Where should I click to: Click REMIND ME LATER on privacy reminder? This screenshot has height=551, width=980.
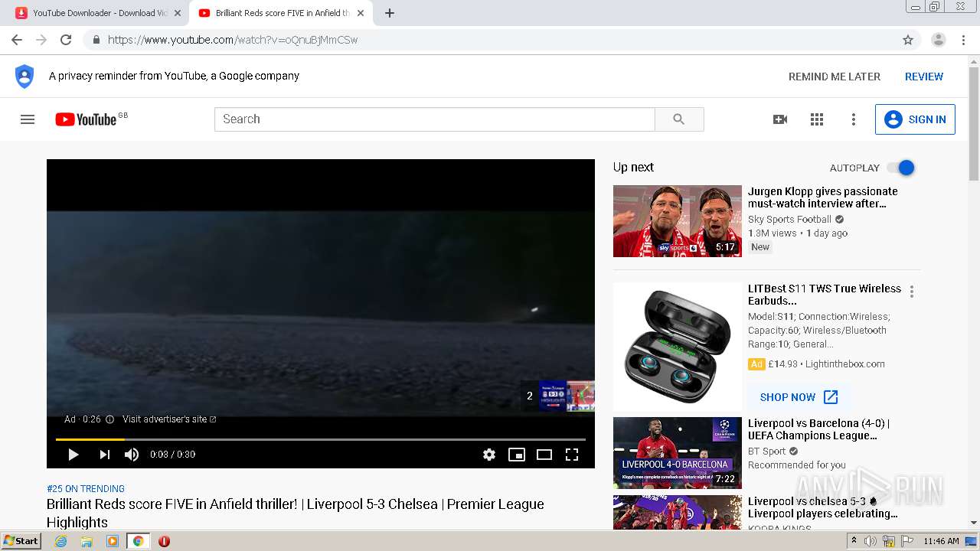[x=835, y=77]
